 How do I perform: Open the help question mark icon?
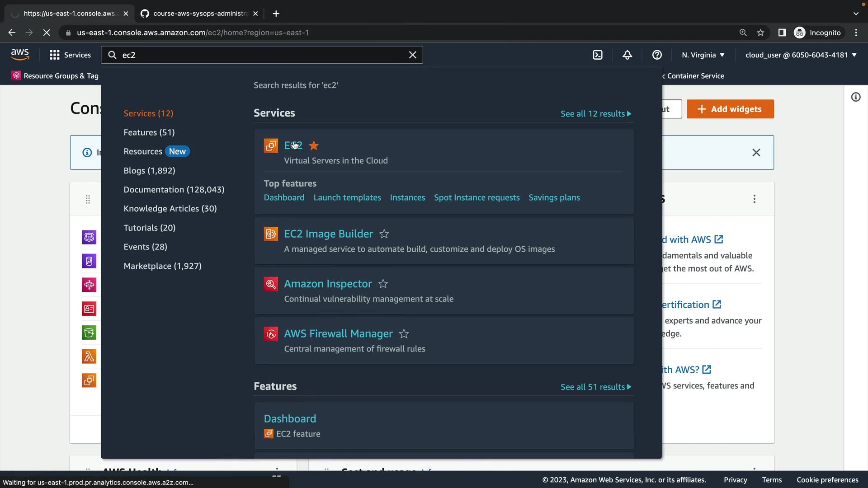click(657, 55)
